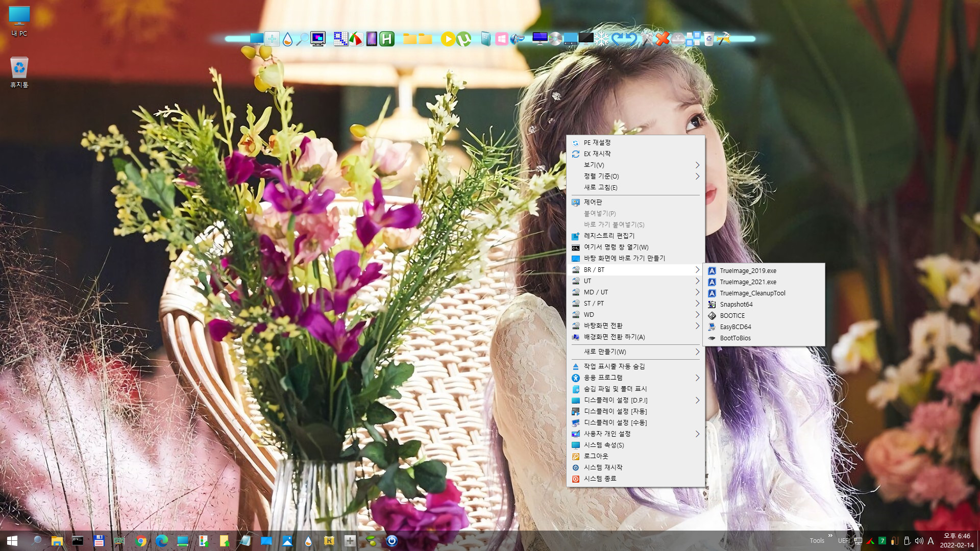Launch TrueImage_2019.exe from submenu

coord(764,271)
